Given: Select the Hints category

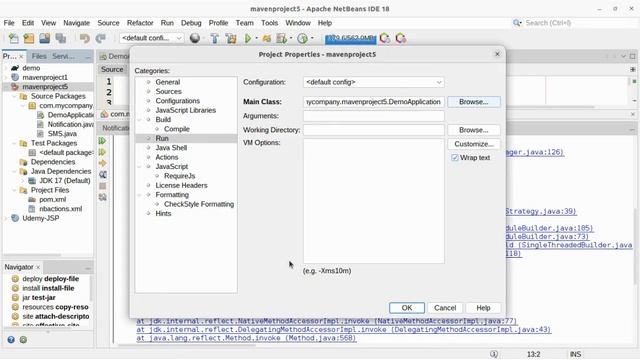Looking at the screenshot, I should point(163,213).
